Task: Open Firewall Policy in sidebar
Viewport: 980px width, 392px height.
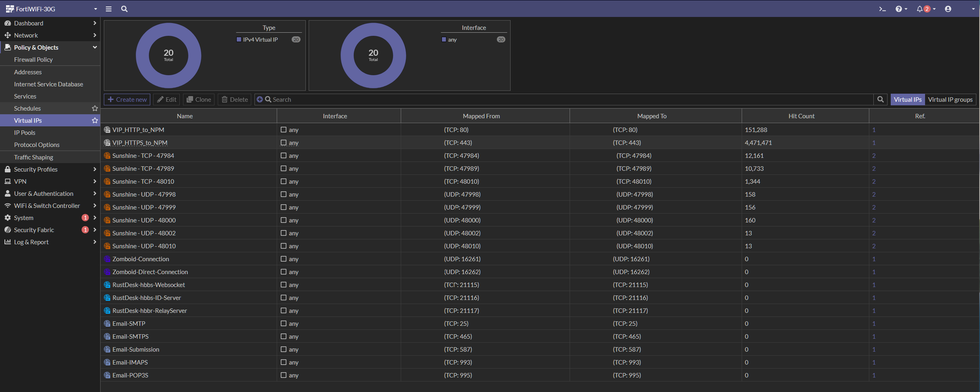Action: pos(34,59)
